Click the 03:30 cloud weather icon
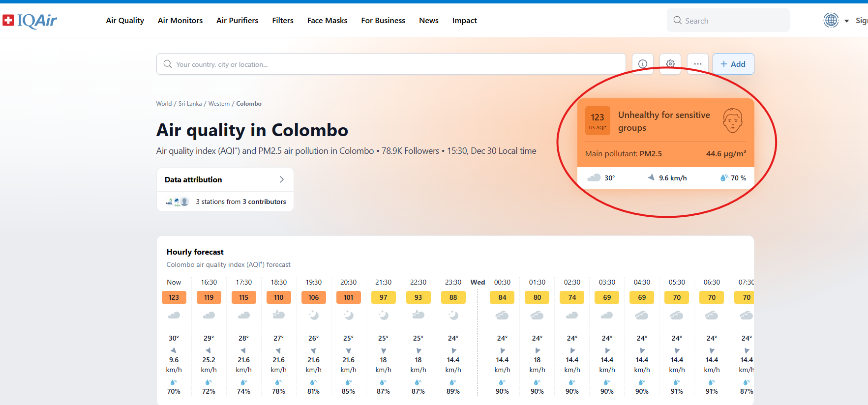The width and height of the screenshot is (868, 405). [x=607, y=315]
